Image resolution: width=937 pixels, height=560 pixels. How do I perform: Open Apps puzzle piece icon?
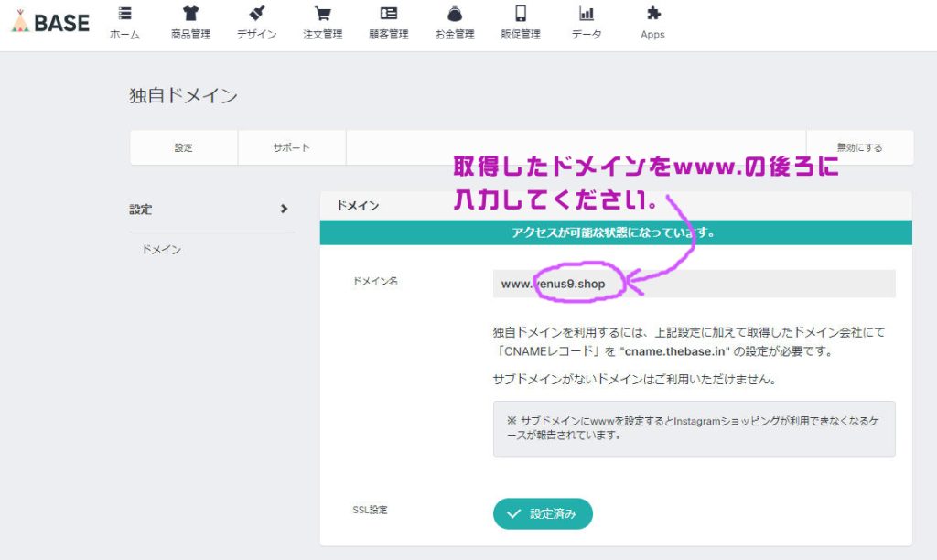(x=652, y=14)
